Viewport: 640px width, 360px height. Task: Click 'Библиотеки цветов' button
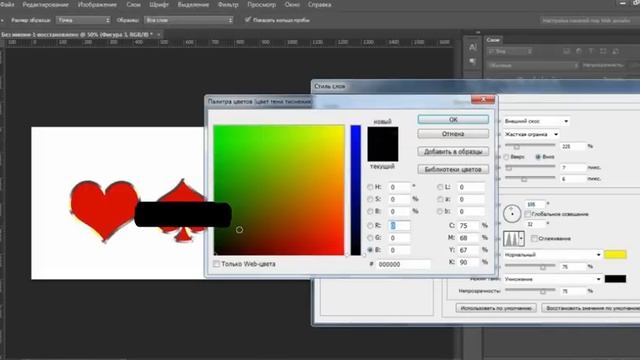point(453,169)
